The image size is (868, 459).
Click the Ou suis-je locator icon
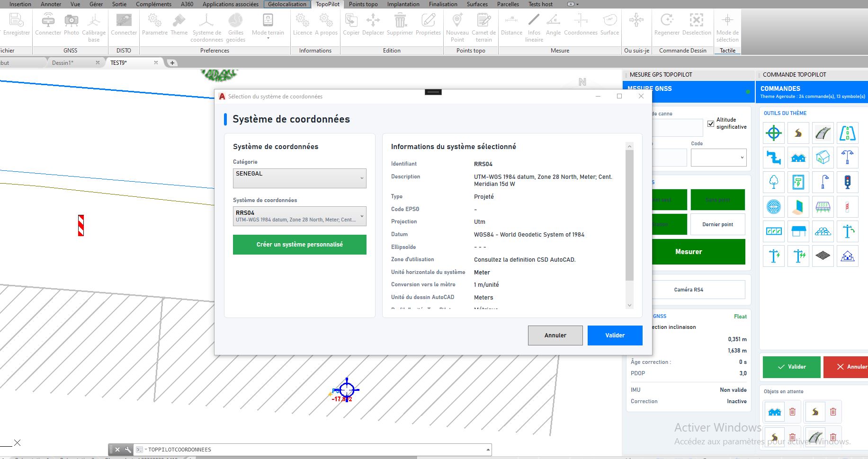636,20
